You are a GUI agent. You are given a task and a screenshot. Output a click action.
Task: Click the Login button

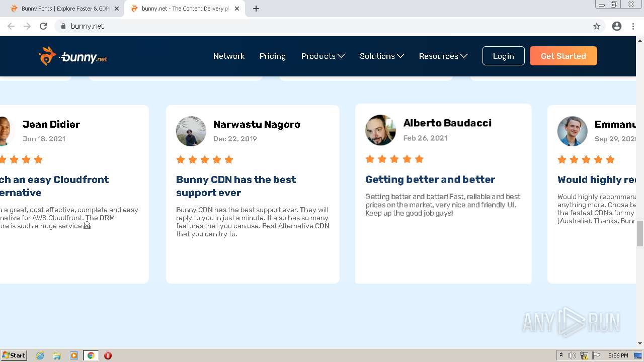tap(503, 56)
